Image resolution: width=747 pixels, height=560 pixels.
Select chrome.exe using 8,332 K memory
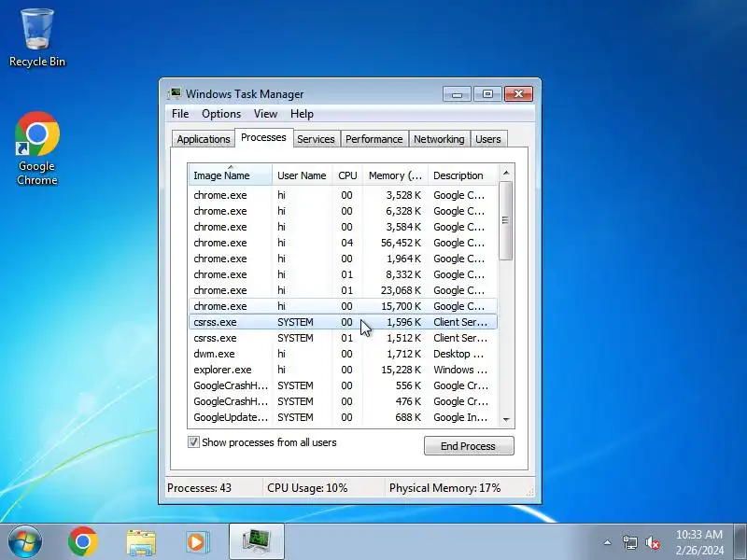click(x=343, y=274)
